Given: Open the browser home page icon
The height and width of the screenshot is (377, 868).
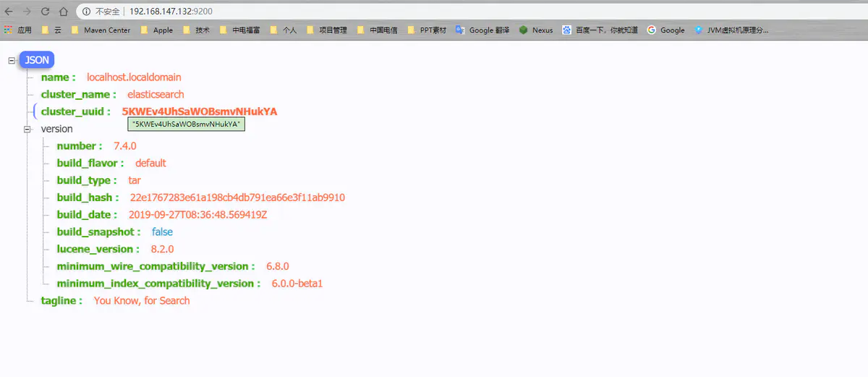Looking at the screenshot, I should coord(63,12).
